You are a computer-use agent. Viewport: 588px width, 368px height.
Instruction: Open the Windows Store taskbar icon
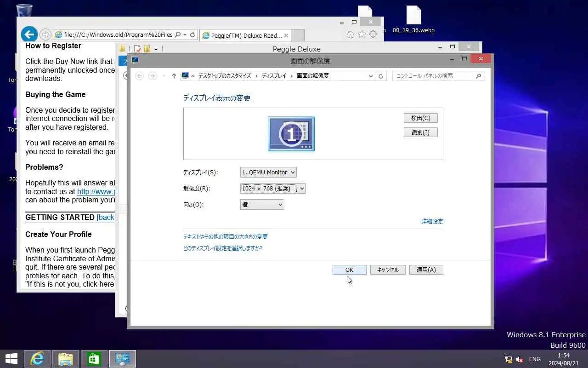point(94,359)
